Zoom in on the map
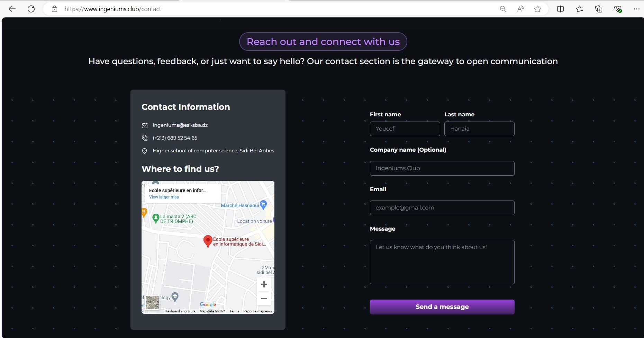This screenshot has width=644, height=338. click(x=264, y=285)
